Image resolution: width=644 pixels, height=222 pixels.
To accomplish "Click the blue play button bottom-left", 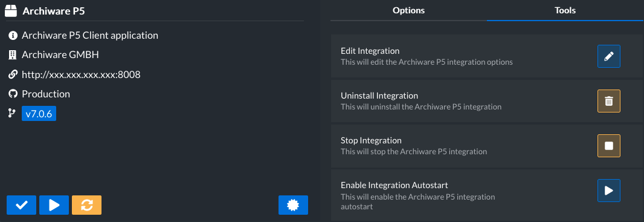I will [54, 205].
